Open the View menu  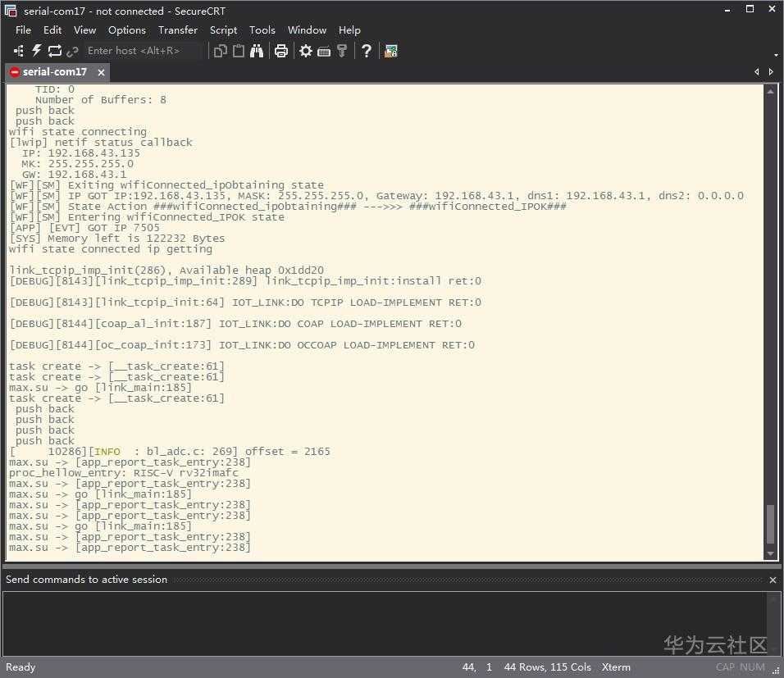85,30
